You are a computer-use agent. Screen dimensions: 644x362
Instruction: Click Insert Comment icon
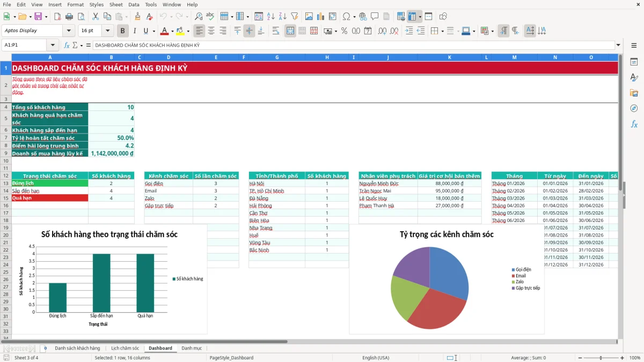(x=374, y=17)
